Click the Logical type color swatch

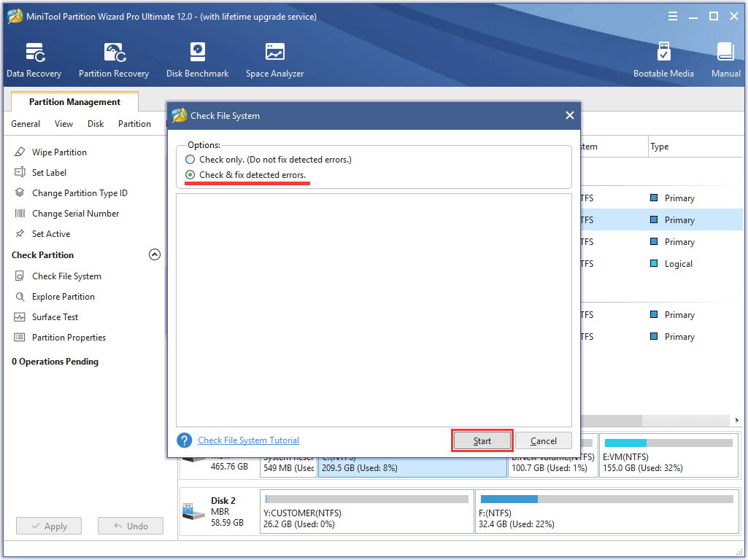point(654,263)
